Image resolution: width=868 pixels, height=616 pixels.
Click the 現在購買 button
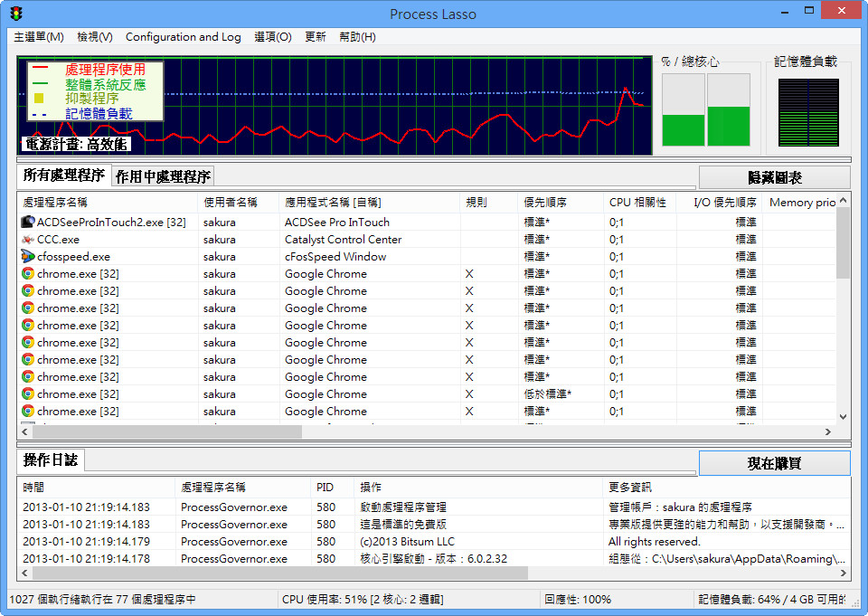click(x=775, y=463)
